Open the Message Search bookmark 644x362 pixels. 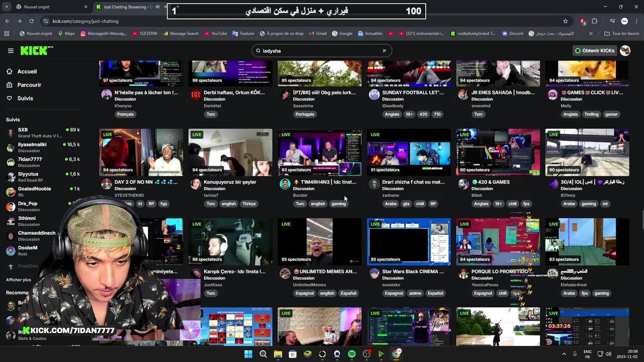click(181, 34)
